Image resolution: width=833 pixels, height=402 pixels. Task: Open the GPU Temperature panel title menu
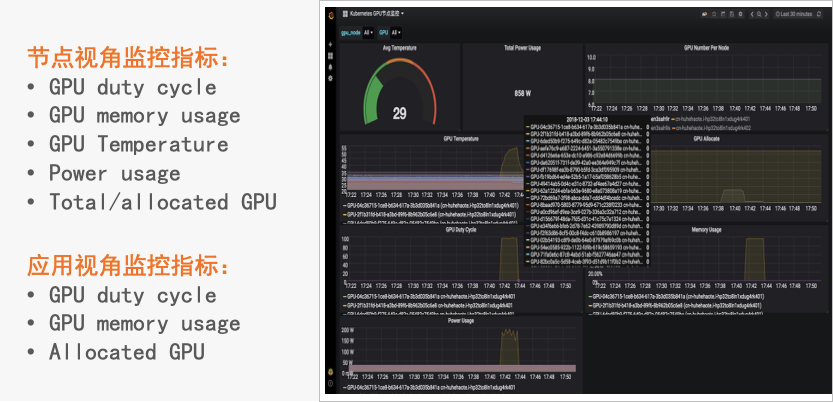[x=461, y=139]
